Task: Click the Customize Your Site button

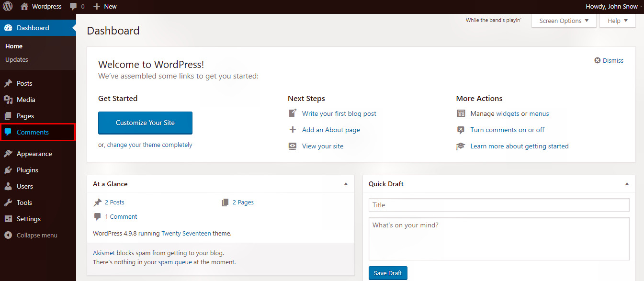Action: pos(145,123)
